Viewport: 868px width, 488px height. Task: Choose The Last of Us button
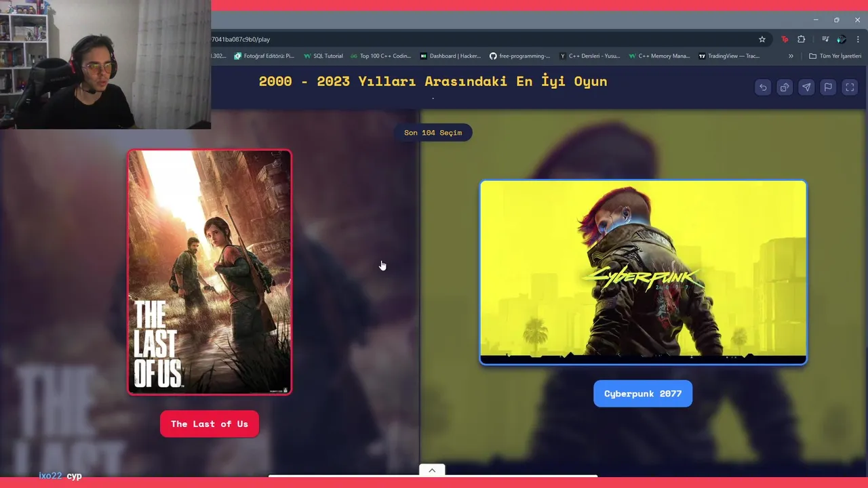coord(210,424)
